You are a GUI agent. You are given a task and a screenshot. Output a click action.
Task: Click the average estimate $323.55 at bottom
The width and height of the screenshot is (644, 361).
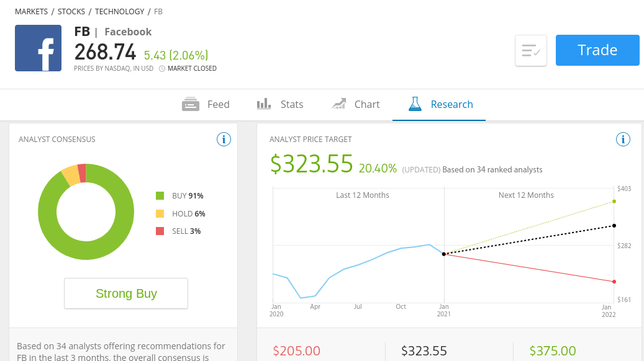pos(424,350)
